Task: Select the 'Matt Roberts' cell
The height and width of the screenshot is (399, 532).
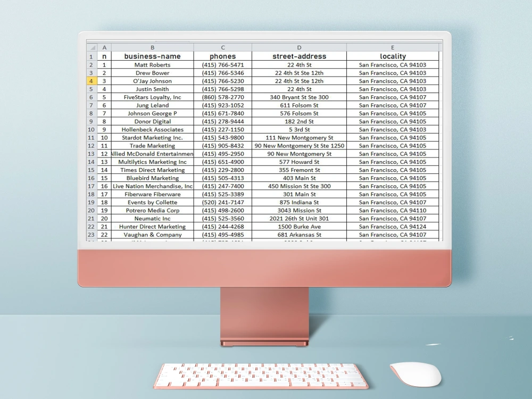Action: (152, 65)
